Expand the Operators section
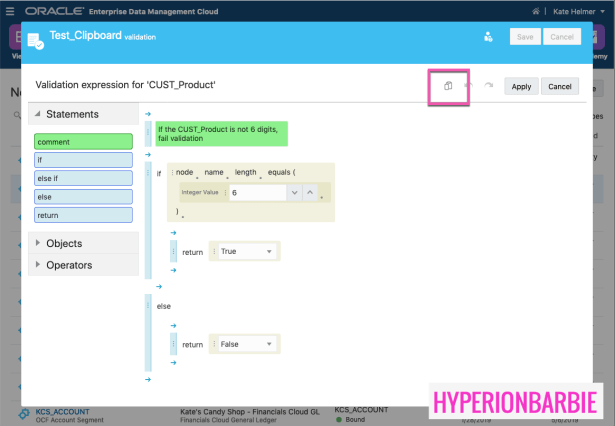 point(38,265)
